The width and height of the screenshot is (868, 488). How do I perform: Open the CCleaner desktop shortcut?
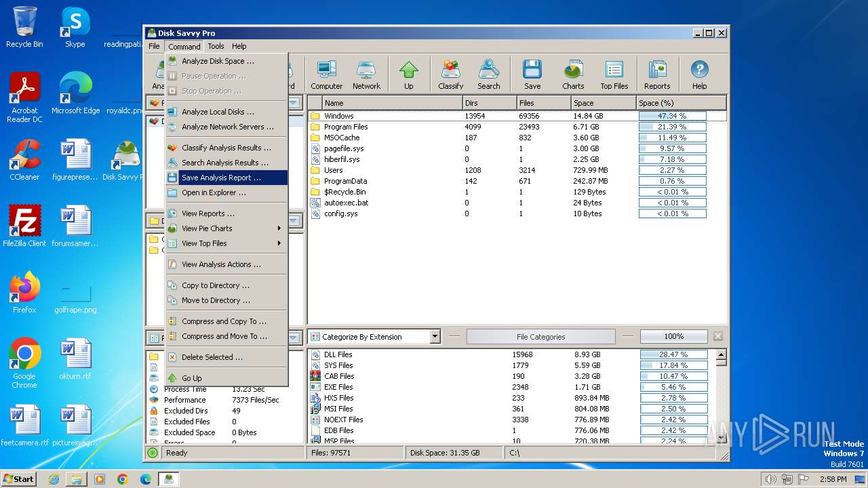pos(24,160)
